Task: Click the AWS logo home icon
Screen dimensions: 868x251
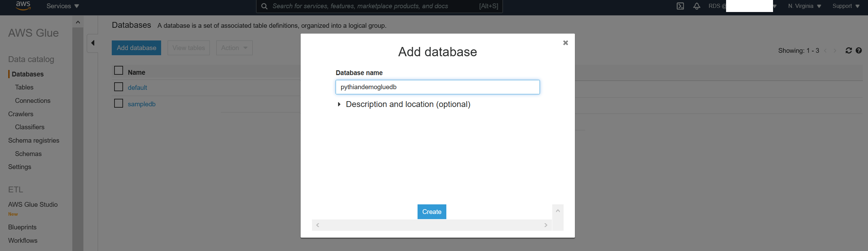Action: point(23,6)
